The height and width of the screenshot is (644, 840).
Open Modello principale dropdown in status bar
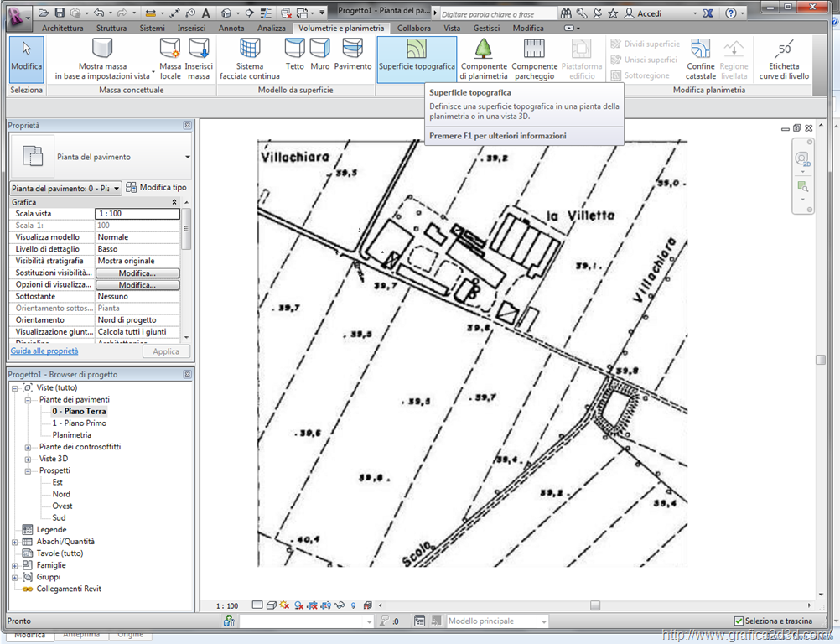click(544, 621)
